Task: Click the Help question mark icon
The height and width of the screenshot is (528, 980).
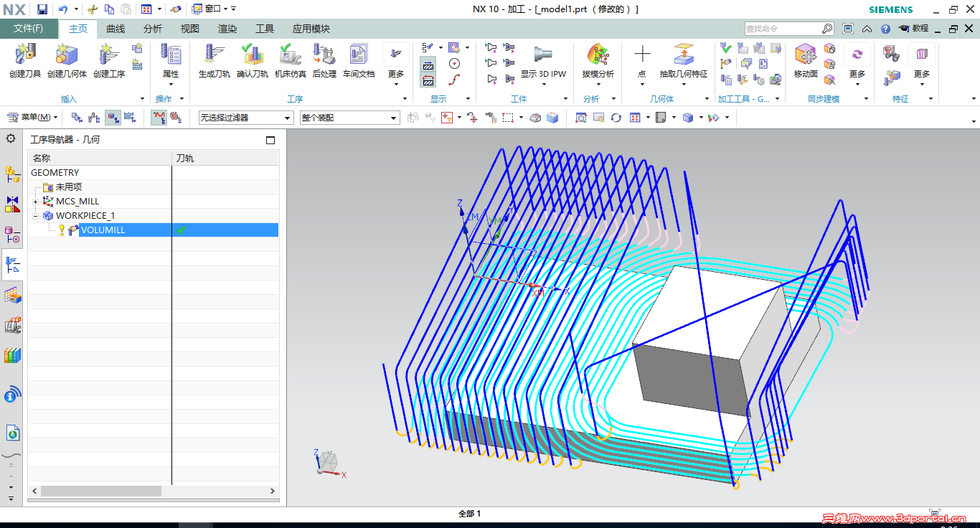Action: point(885,29)
